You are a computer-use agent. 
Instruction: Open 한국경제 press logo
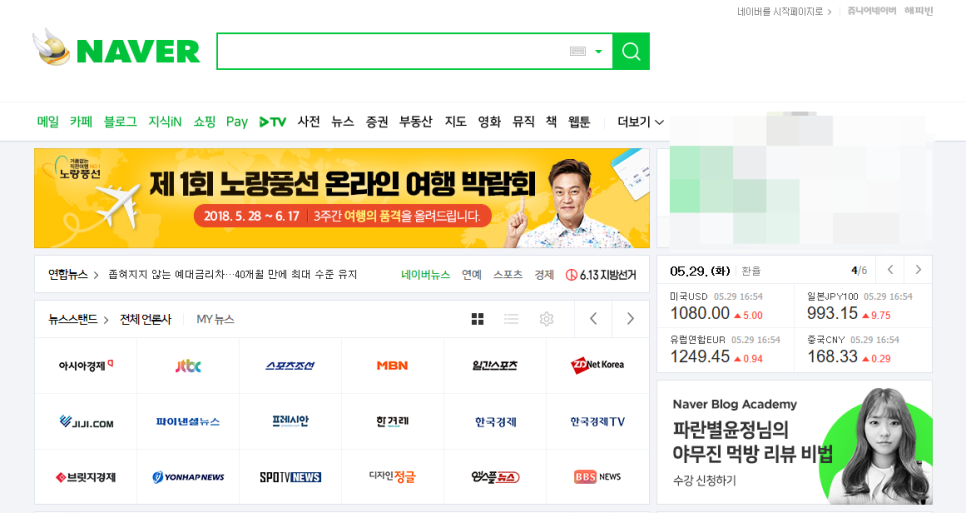pos(495,422)
